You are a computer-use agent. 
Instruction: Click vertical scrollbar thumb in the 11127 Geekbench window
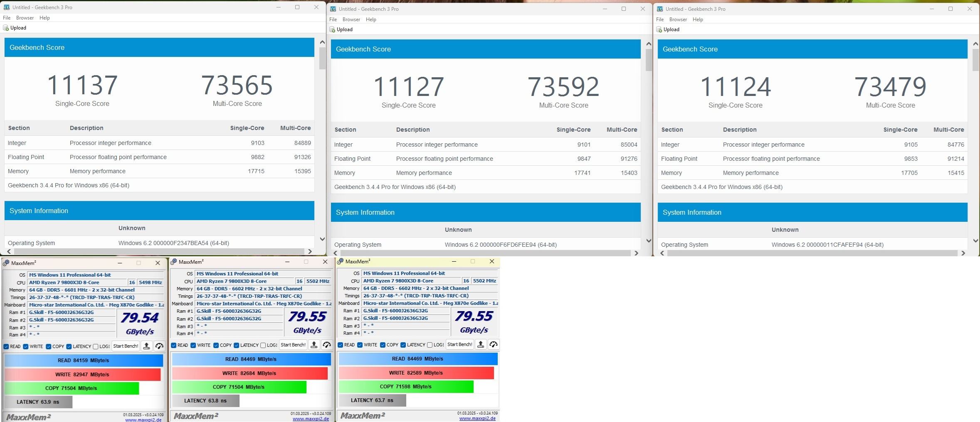tap(649, 60)
